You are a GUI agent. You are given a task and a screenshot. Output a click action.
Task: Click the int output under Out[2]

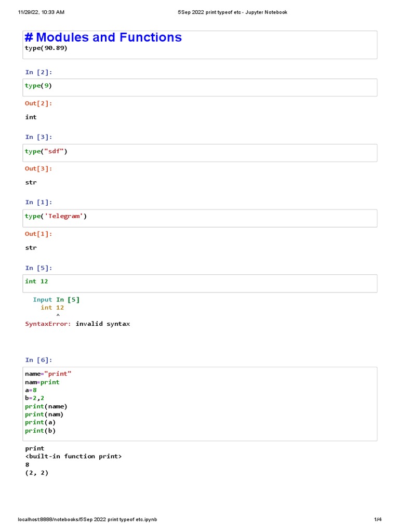click(31, 117)
